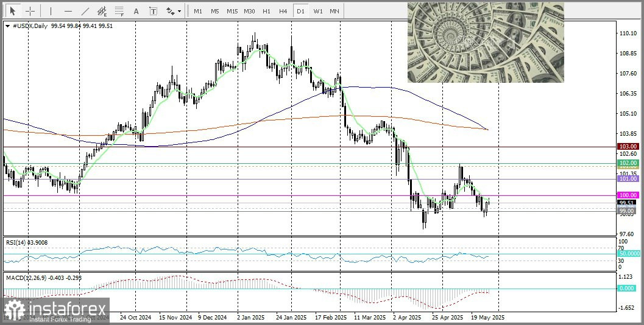Switch to M5 timeframe
Image resolution: width=644 pixels, height=325 pixels.
[x=215, y=11]
